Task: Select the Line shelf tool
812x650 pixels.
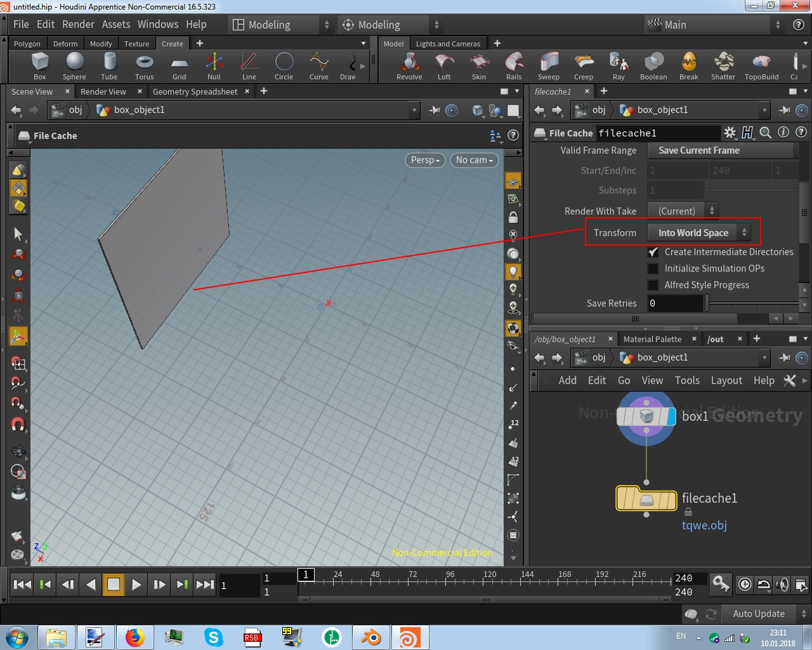Action: pyautogui.click(x=249, y=67)
